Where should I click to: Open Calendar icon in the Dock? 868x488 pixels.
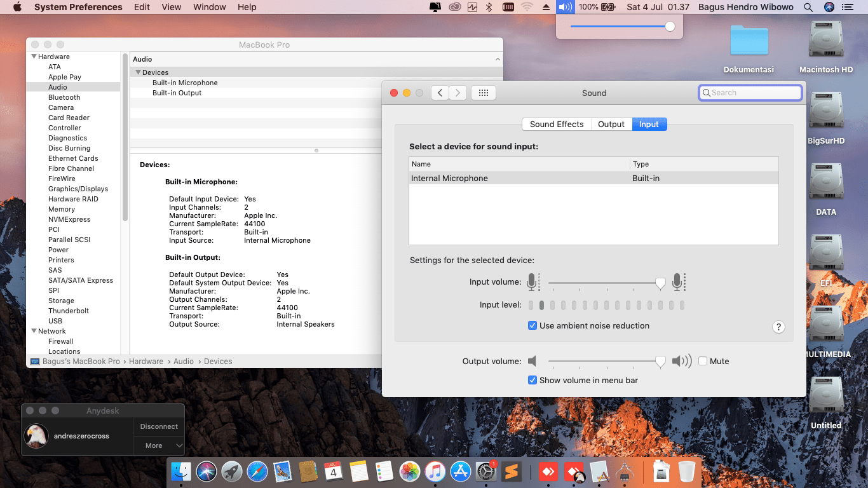(334, 471)
